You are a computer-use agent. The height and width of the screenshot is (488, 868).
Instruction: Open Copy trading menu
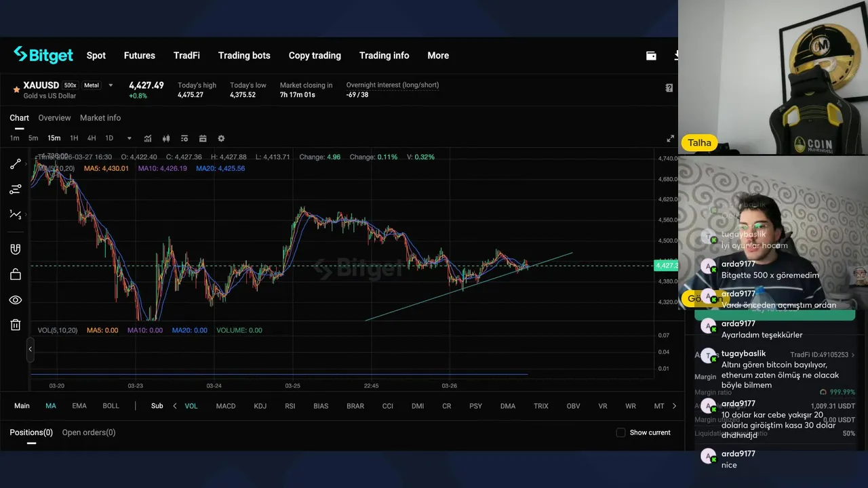(x=315, y=56)
